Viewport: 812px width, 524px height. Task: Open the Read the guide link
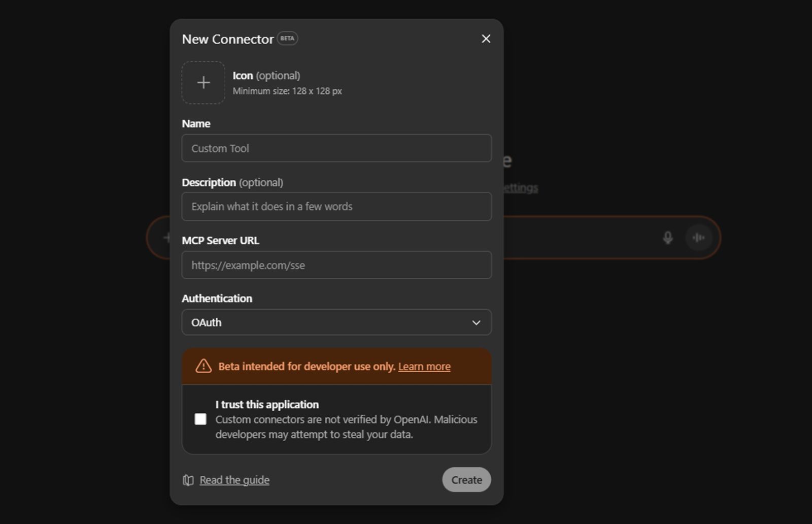coord(234,480)
